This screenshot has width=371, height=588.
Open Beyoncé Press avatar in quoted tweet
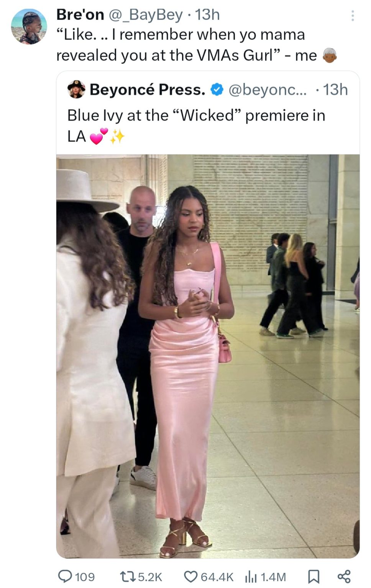click(76, 89)
